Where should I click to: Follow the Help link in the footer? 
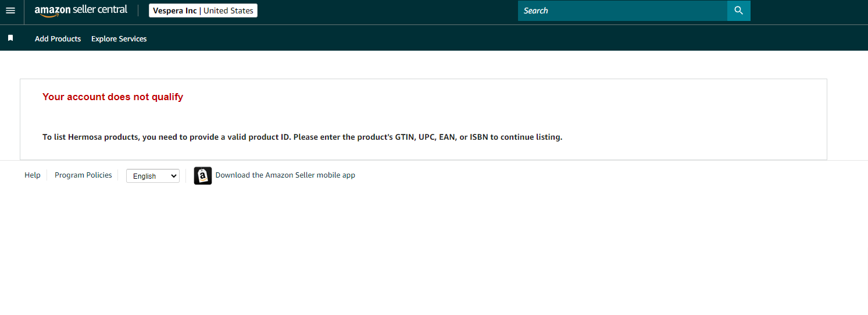(33, 175)
